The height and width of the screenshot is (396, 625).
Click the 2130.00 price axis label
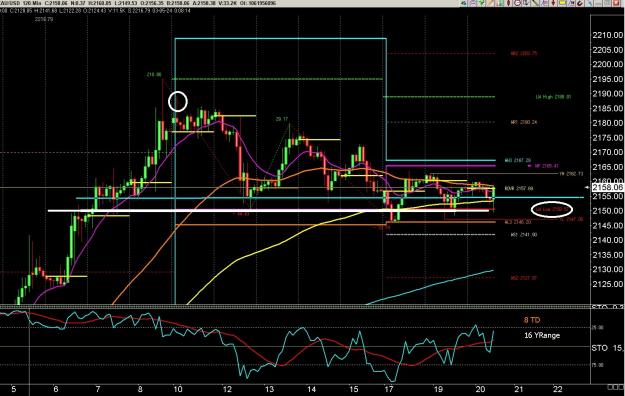click(x=608, y=269)
